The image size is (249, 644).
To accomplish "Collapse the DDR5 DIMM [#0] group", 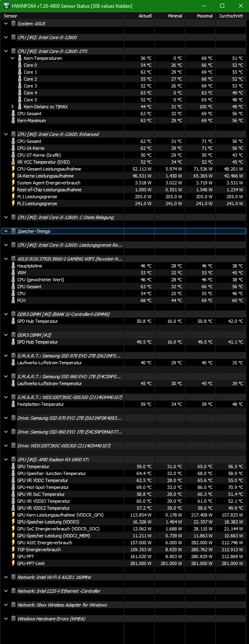I will pyautogui.click(x=6, y=314).
